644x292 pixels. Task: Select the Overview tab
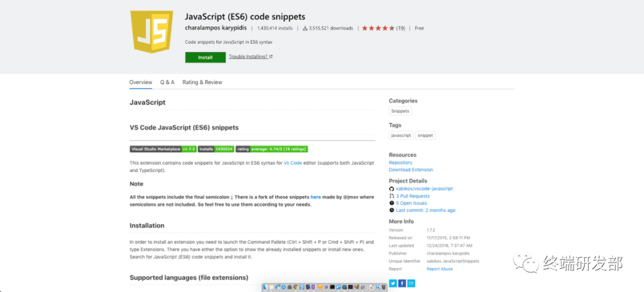point(141,82)
